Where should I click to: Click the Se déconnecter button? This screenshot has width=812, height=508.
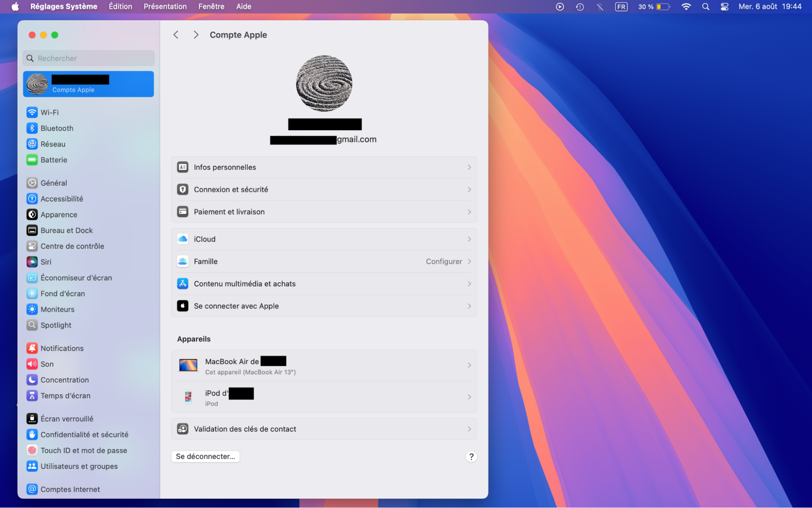[x=205, y=456]
